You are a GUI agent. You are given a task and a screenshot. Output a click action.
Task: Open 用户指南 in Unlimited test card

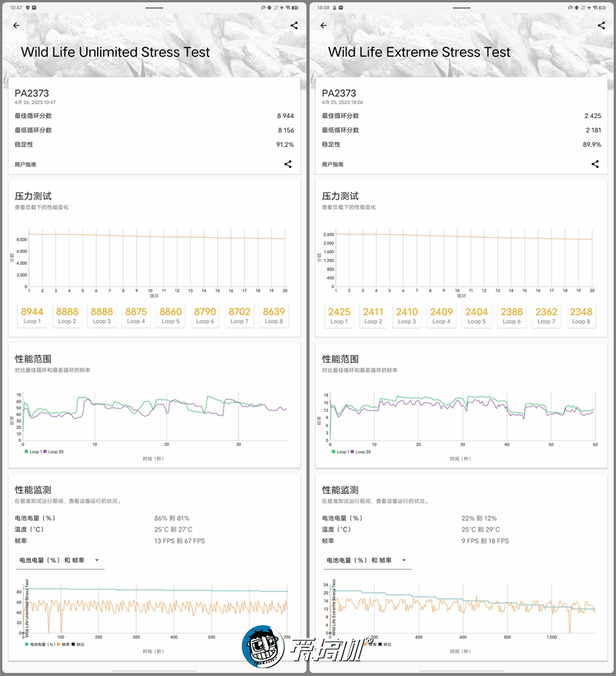(x=25, y=164)
